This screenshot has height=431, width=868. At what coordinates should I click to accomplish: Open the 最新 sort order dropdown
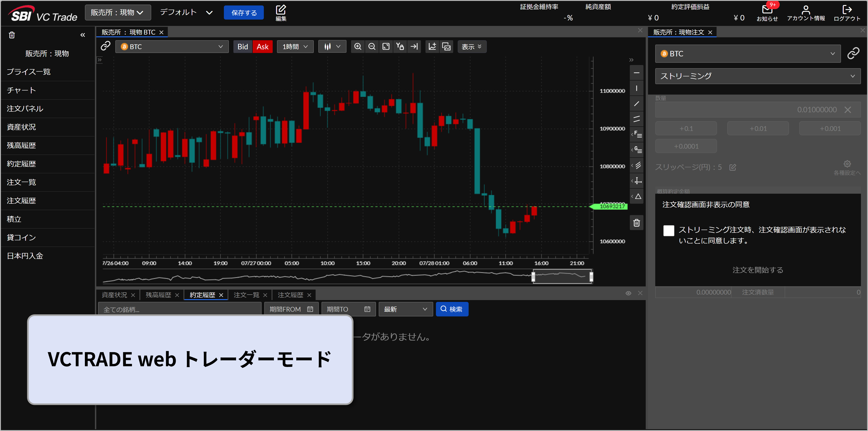coord(406,309)
